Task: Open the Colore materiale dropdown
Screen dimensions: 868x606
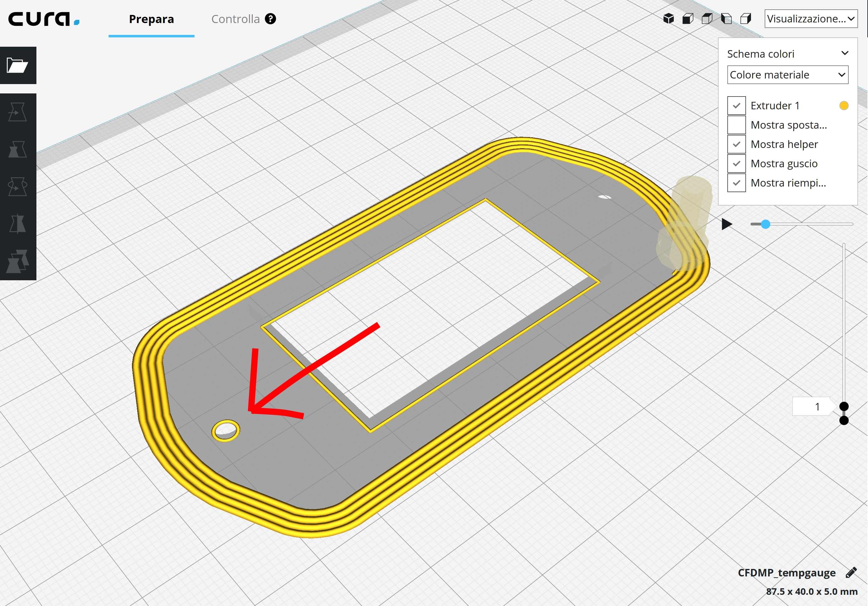Action: point(787,75)
